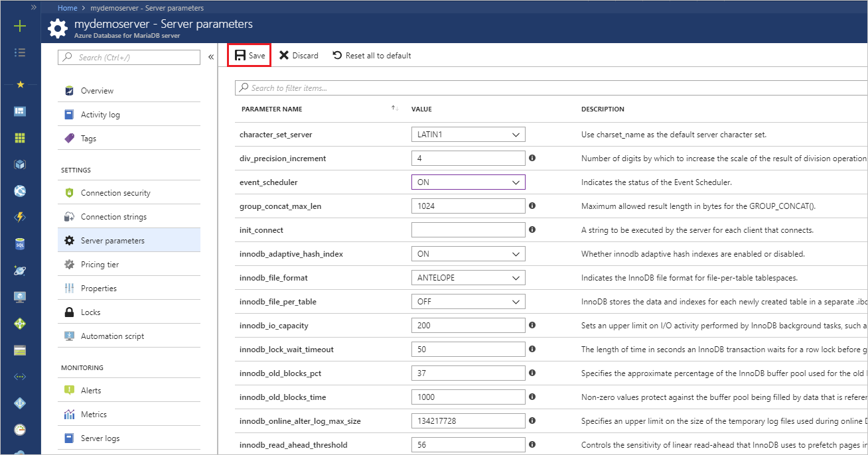
Task: Open the Load balancers green diamond icon
Action: [x=20, y=324]
